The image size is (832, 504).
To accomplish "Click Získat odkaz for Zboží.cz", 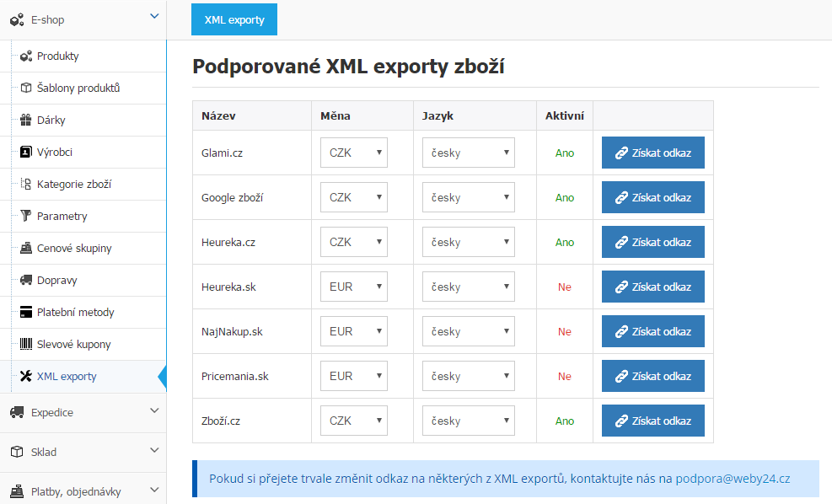I will click(653, 421).
